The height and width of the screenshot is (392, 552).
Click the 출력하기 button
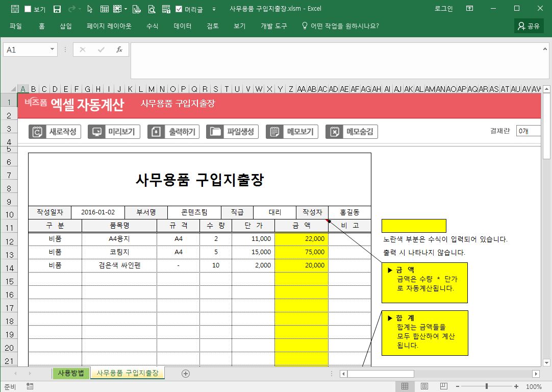click(x=173, y=132)
